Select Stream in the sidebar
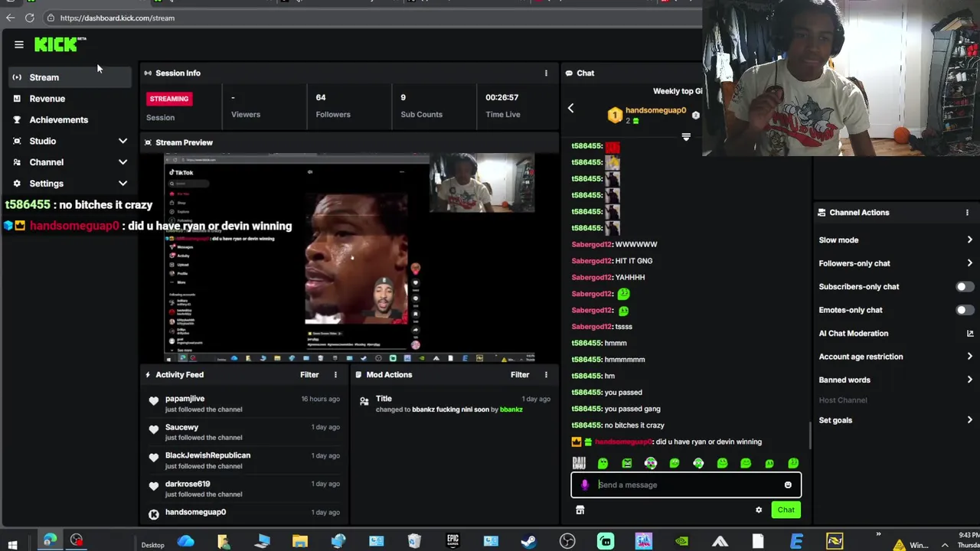This screenshot has width=980, height=551. pyautogui.click(x=68, y=77)
